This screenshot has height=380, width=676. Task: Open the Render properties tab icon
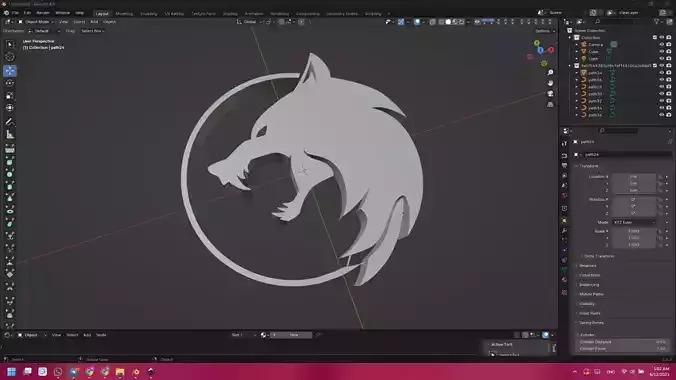coord(564,155)
